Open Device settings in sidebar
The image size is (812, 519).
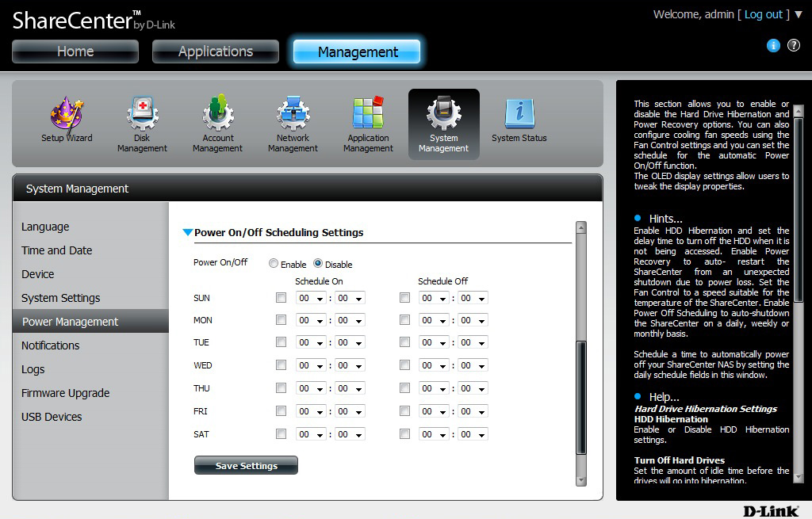37,274
